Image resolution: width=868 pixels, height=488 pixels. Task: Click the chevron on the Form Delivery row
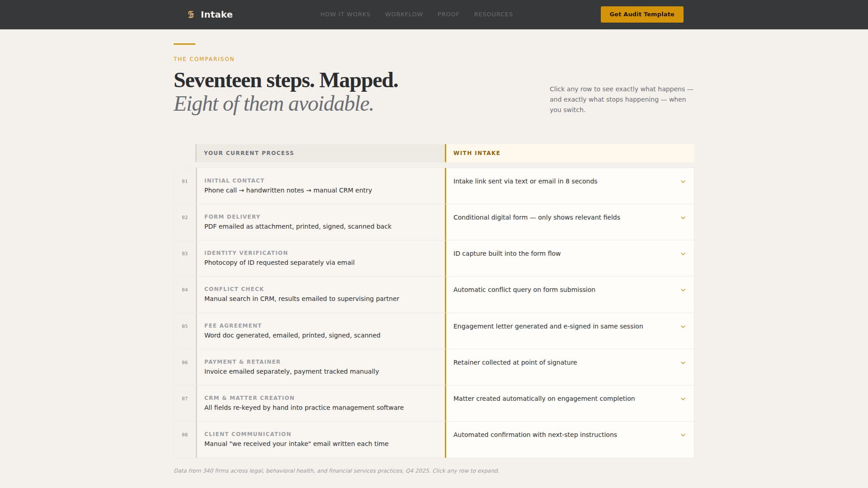(683, 218)
